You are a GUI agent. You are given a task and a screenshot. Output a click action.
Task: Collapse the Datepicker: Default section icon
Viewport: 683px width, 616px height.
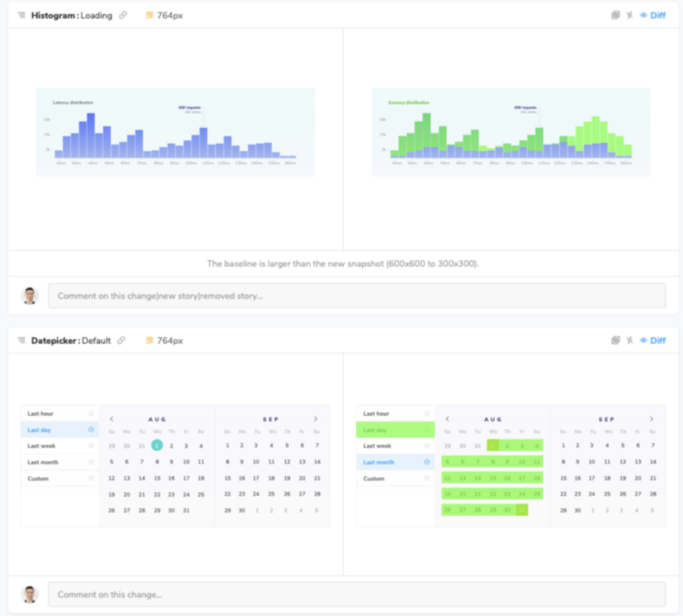[21, 340]
